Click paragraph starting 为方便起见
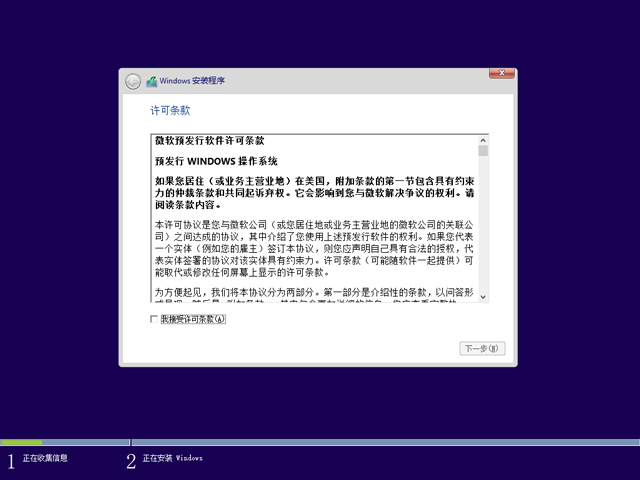 tap(314, 295)
